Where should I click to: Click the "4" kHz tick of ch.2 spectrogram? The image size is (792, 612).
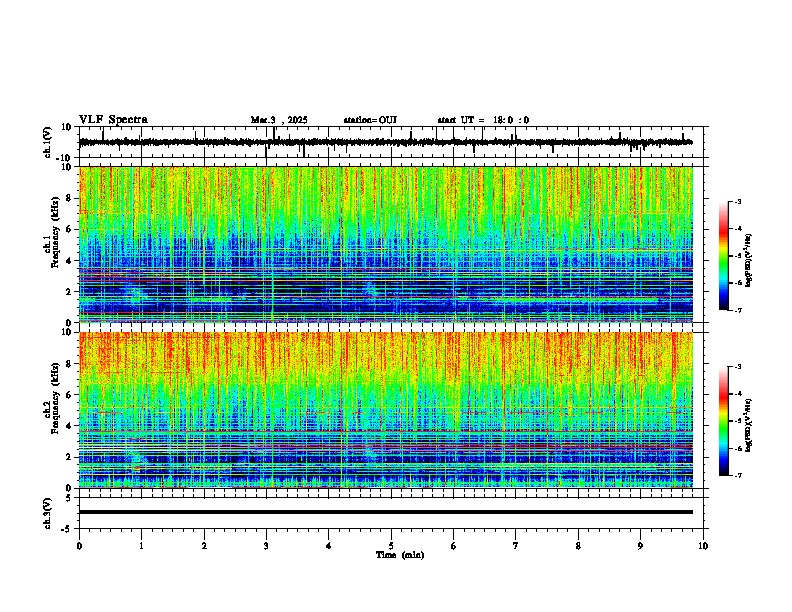click(69, 426)
